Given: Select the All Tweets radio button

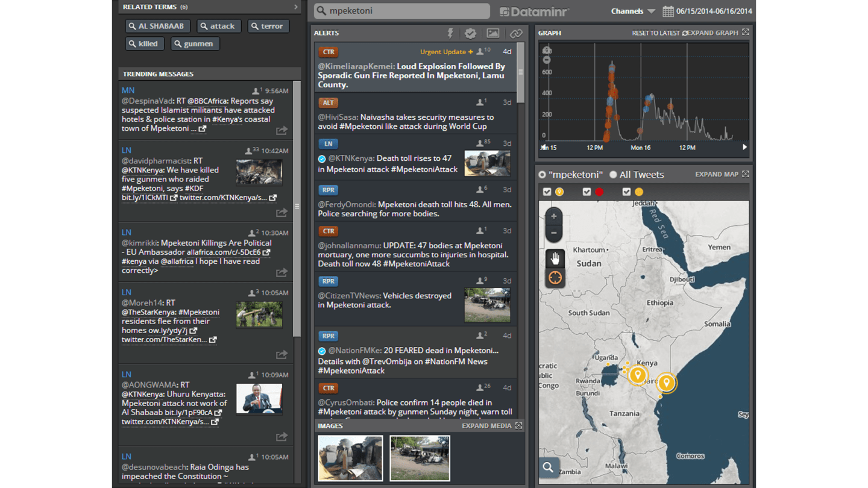Looking at the screenshot, I should pos(614,175).
